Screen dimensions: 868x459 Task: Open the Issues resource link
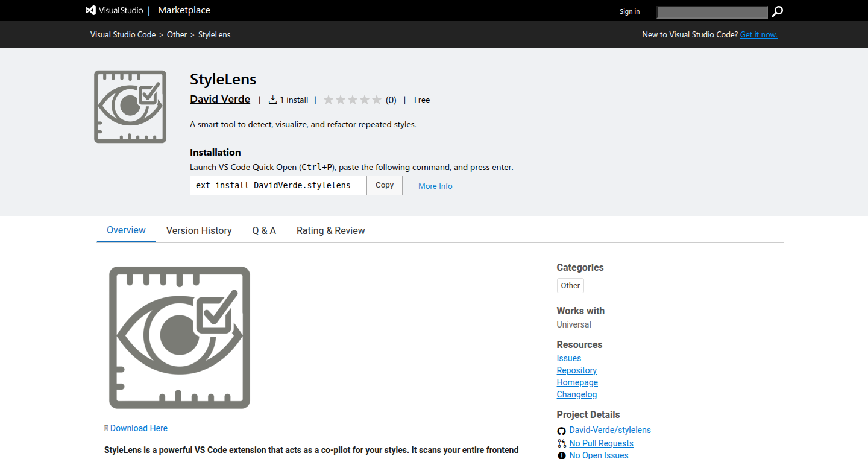(x=569, y=358)
